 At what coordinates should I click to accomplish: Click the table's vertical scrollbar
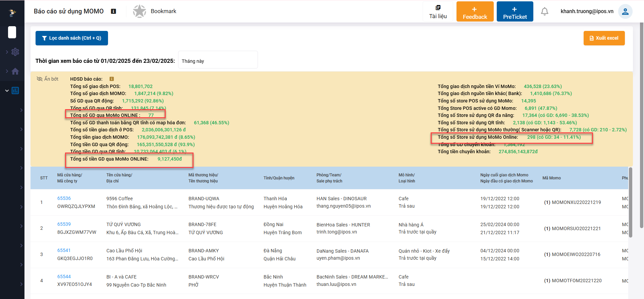click(630, 203)
